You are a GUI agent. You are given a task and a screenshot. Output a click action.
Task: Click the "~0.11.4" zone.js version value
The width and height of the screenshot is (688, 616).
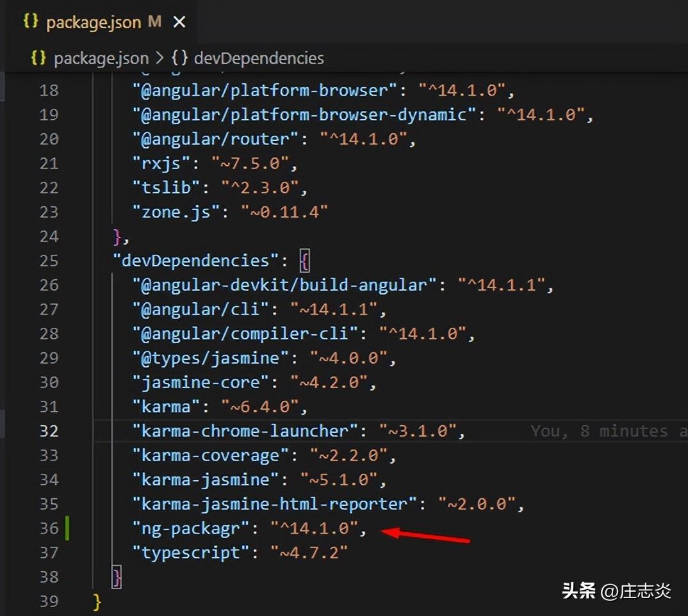pos(284,212)
